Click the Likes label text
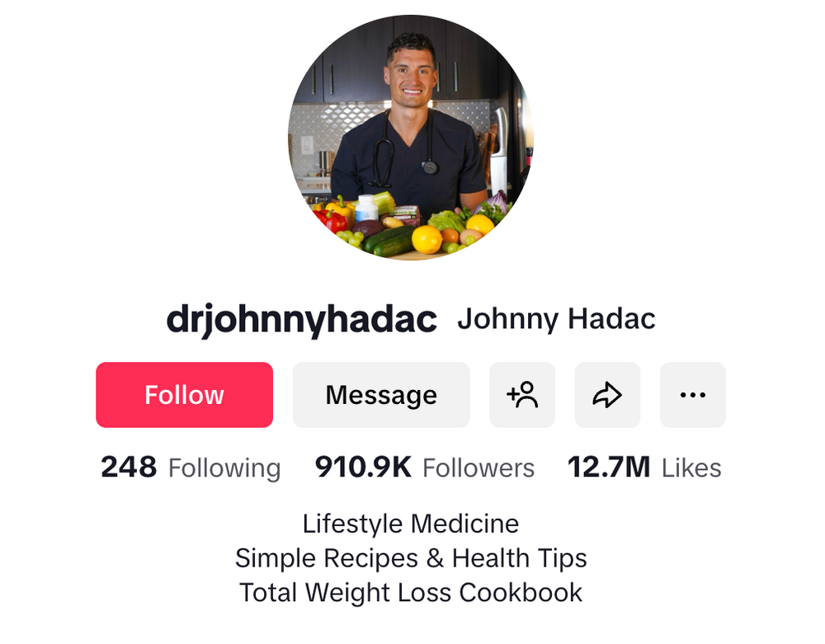 (x=691, y=468)
